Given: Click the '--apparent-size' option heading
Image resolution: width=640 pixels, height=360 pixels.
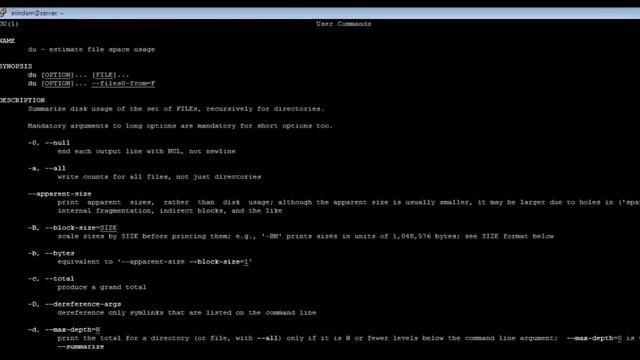Looking at the screenshot, I should point(60,194).
